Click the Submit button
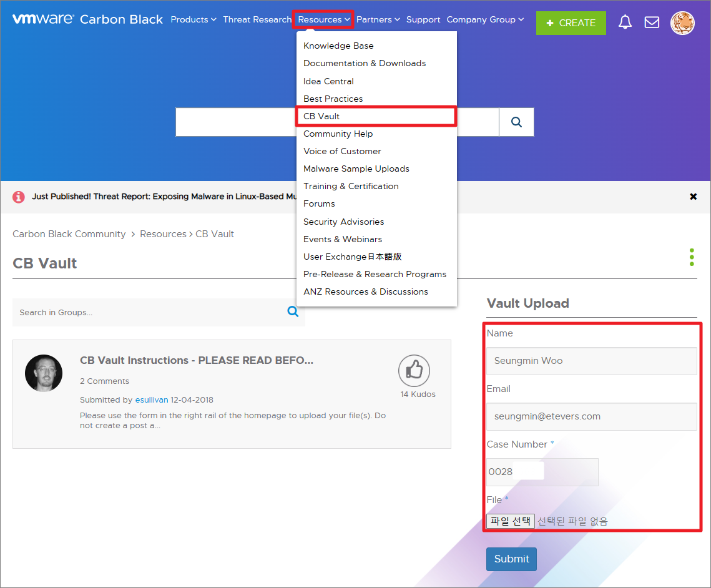Image resolution: width=711 pixels, height=588 pixels. pyautogui.click(x=511, y=559)
